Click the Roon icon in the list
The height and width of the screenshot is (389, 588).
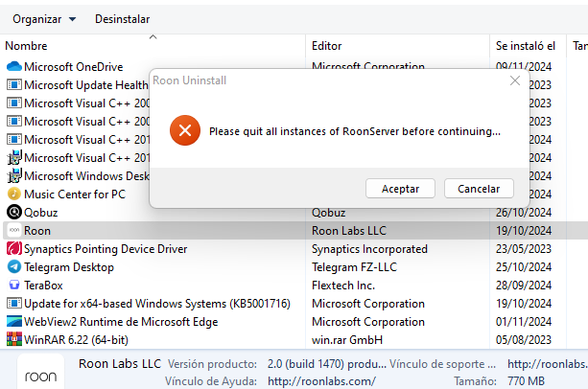coord(14,230)
